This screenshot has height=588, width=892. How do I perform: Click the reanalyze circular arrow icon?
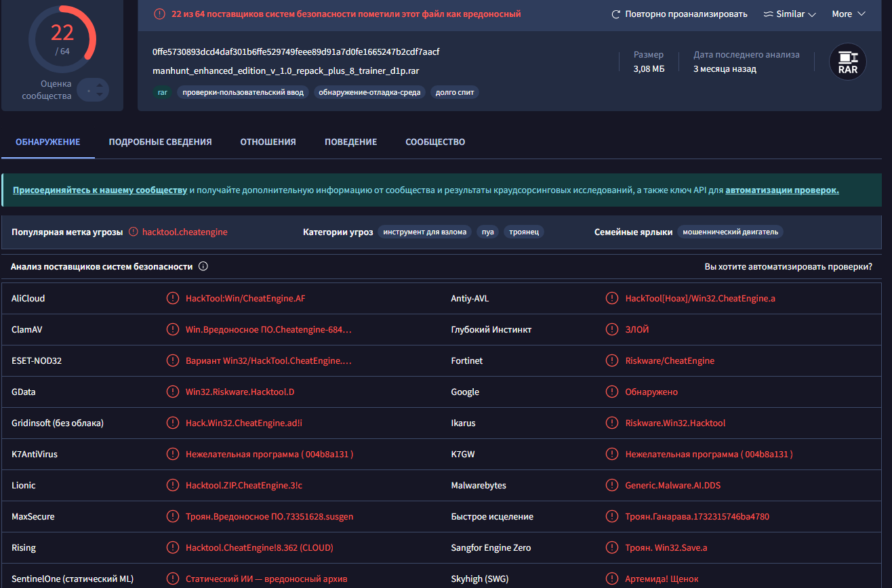point(616,14)
